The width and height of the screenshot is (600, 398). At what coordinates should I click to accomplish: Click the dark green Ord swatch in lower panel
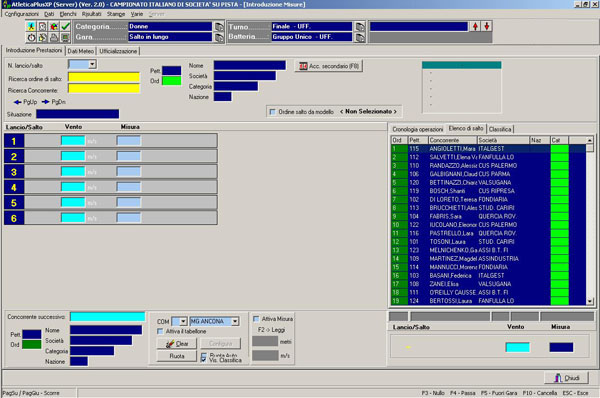(32, 344)
